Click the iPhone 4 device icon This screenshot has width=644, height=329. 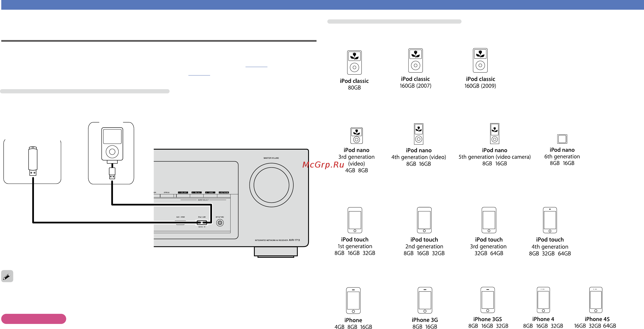(543, 300)
